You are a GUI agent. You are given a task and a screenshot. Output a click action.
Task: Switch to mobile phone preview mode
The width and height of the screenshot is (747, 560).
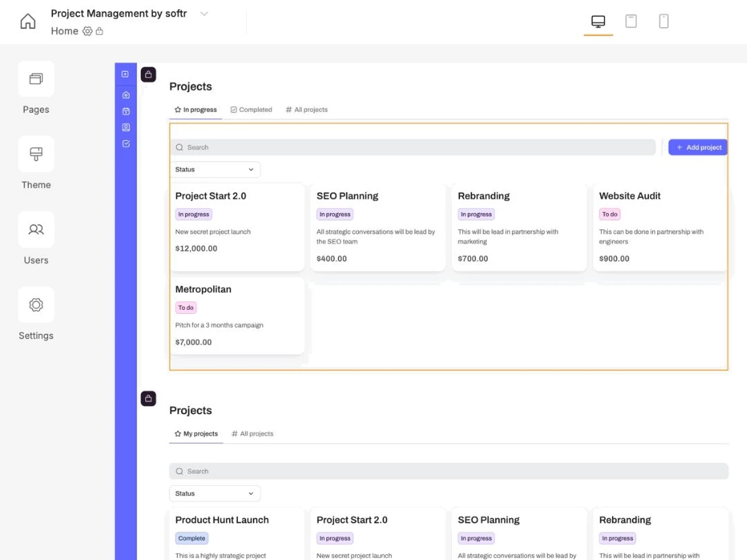pos(663,21)
